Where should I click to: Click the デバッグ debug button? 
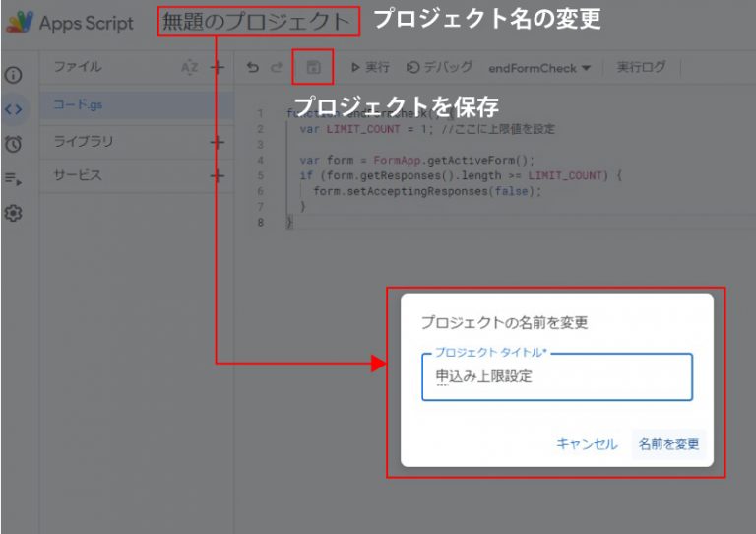pos(439,67)
